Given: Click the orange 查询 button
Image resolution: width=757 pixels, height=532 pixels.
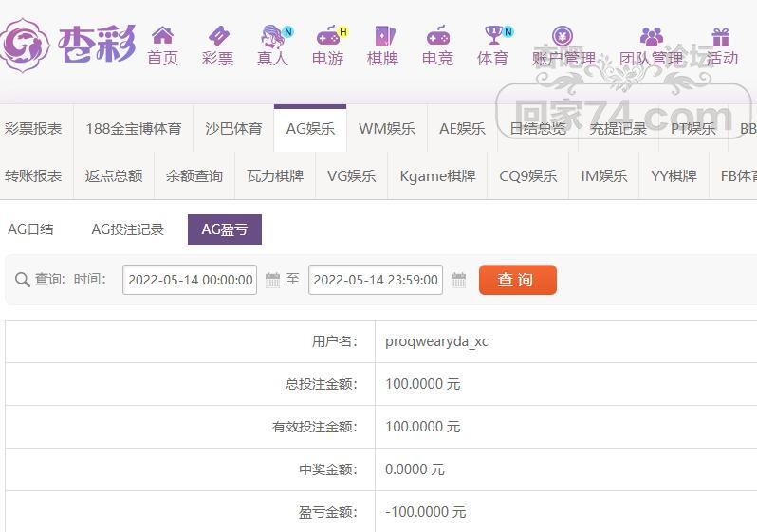Looking at the screenshot, I should (518, 280).
